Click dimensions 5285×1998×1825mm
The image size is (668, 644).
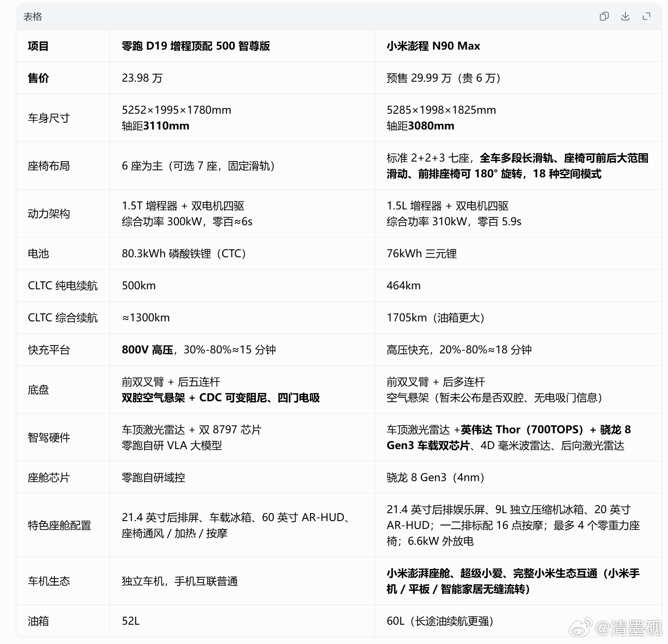pos(441,110)
